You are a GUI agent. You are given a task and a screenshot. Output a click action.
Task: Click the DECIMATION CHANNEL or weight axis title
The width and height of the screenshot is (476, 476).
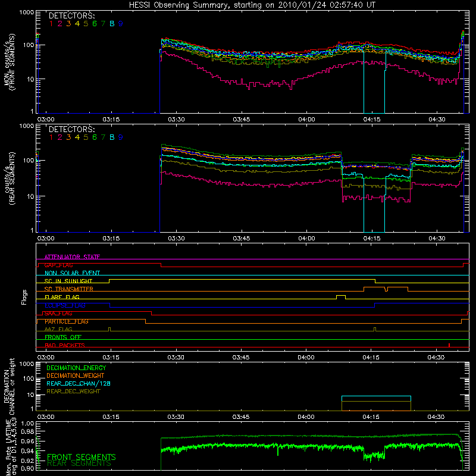10,386
